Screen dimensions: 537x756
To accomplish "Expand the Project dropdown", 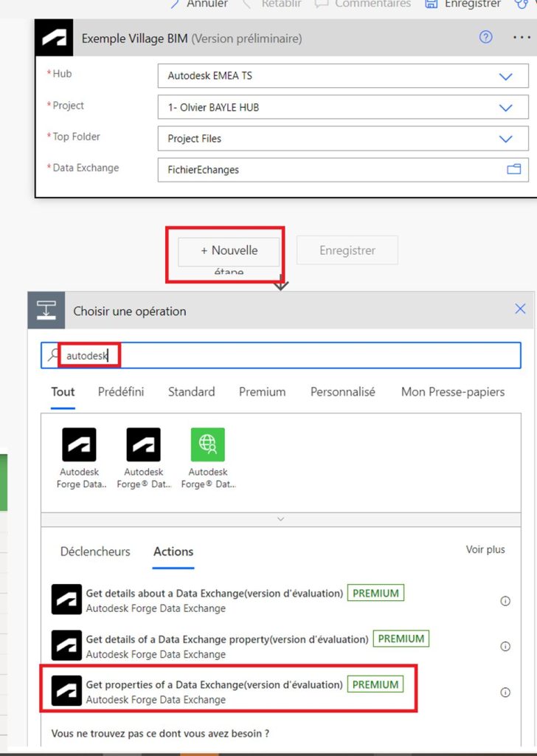I will 506,108.
